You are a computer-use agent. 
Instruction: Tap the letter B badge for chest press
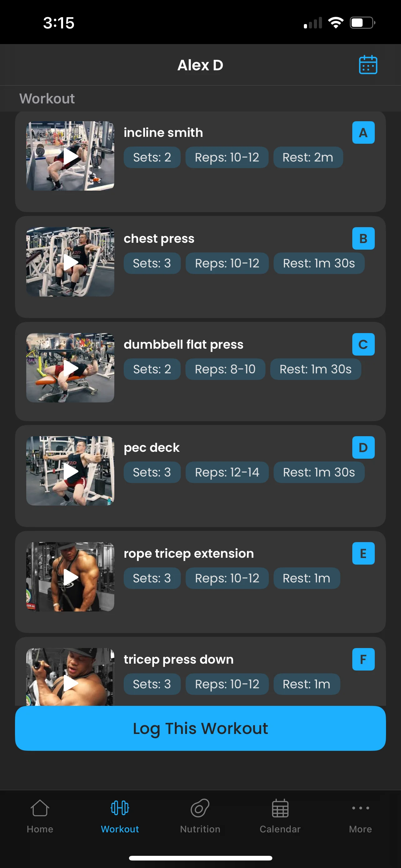(x=363, y=238)
